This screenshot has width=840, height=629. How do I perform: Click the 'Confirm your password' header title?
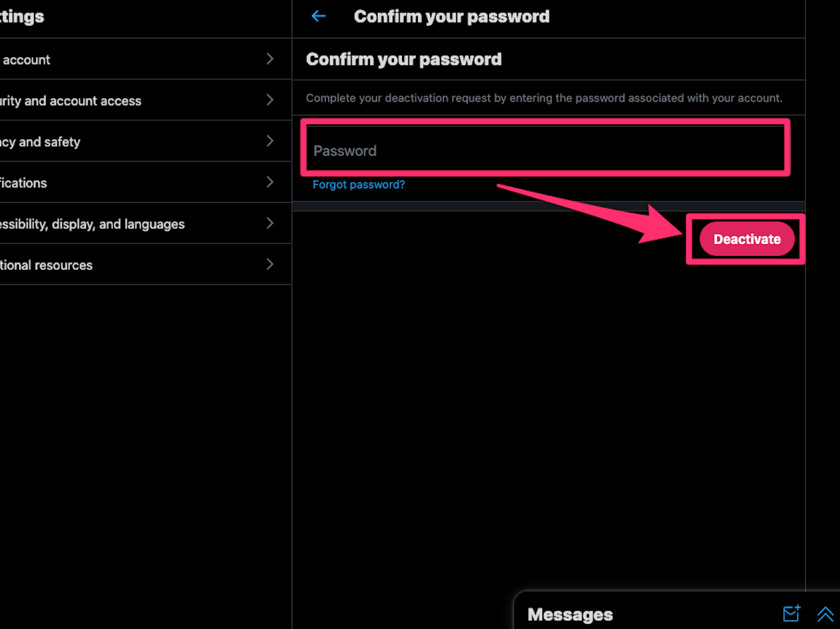click(452, 16)
